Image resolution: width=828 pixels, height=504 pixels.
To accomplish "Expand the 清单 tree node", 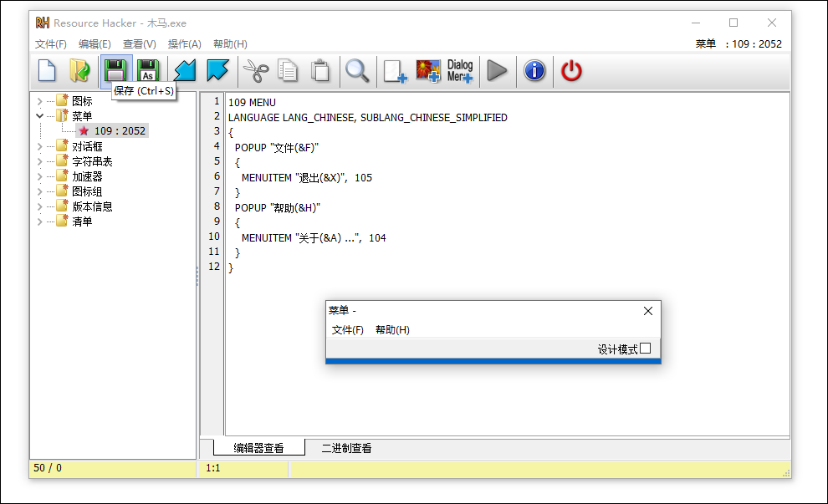I will pyautogui.click(x=39, y=221).
